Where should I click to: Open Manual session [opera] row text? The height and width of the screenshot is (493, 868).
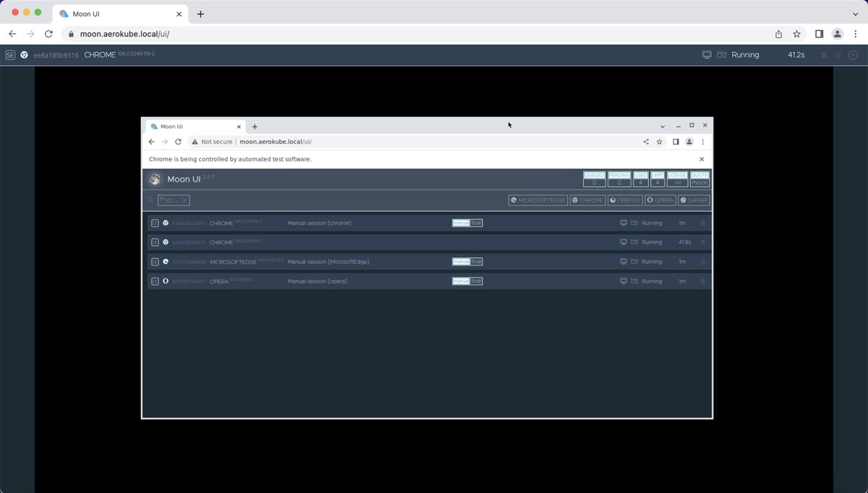pos(318,281)
